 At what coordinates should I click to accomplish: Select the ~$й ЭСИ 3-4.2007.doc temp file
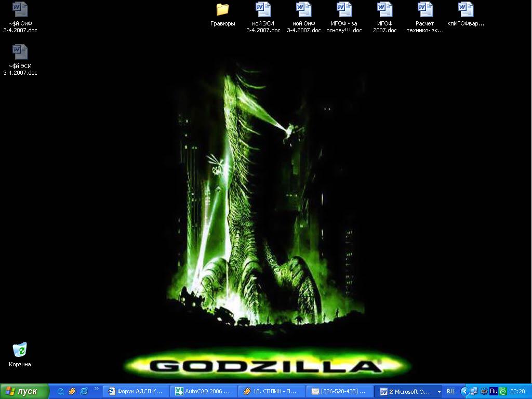tap(20, 52)
